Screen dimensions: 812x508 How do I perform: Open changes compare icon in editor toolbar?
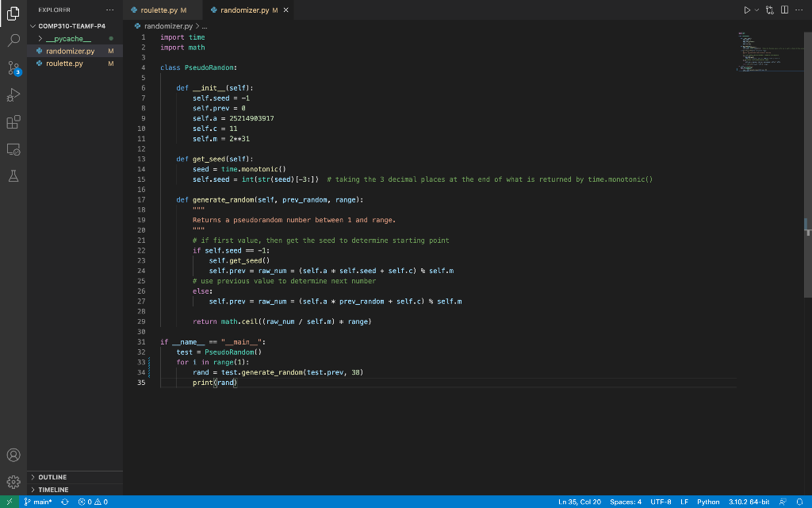(769, 10)
